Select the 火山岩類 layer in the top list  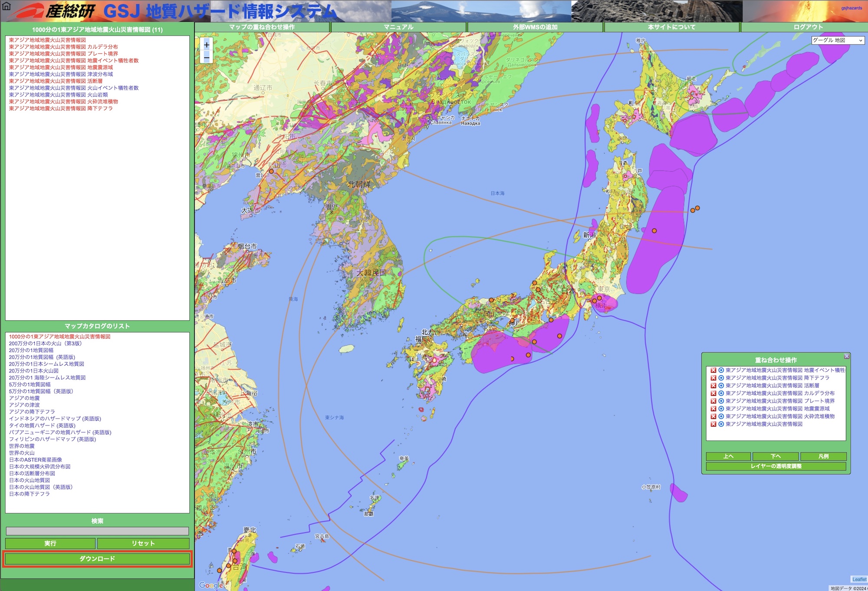point(58,95)
